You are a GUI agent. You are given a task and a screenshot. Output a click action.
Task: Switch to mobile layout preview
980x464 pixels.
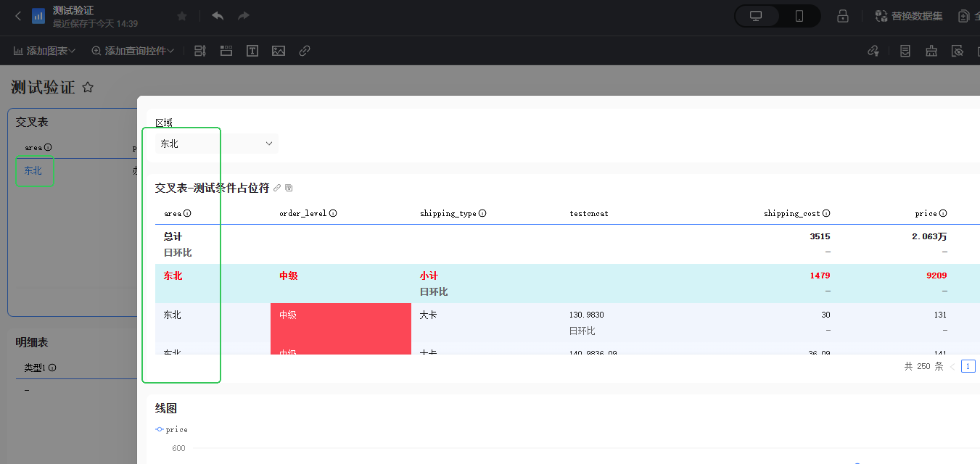click(799, 16)
